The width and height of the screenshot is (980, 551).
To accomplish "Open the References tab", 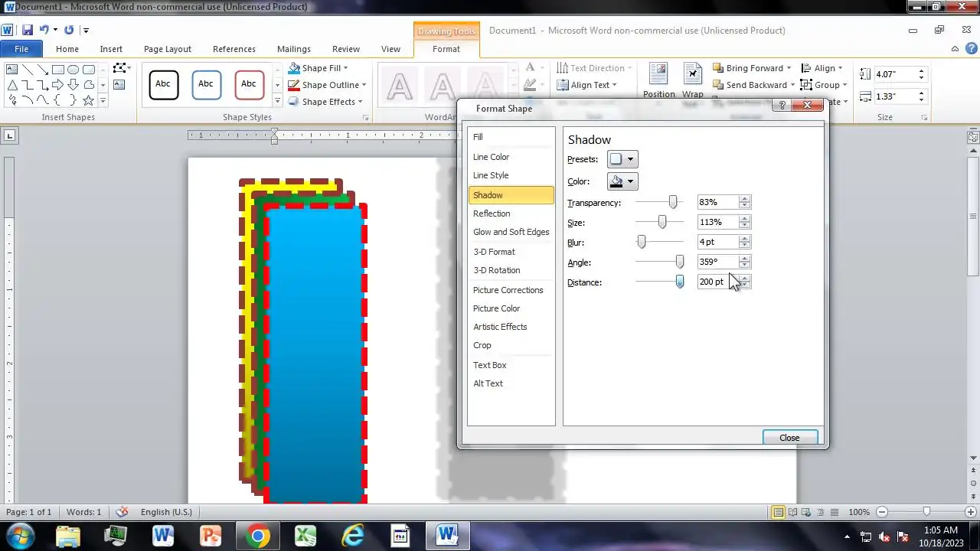I will (234, 49).
